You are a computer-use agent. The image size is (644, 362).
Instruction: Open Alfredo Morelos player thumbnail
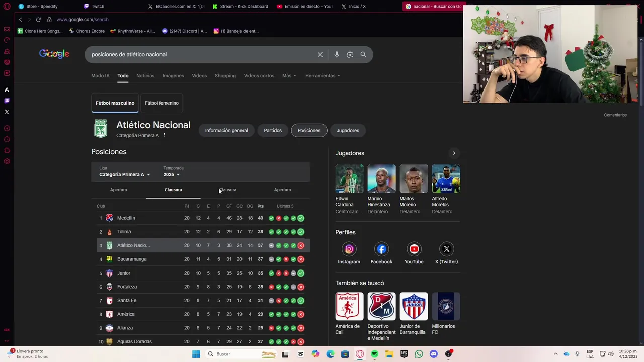click(x=446, y=178)
